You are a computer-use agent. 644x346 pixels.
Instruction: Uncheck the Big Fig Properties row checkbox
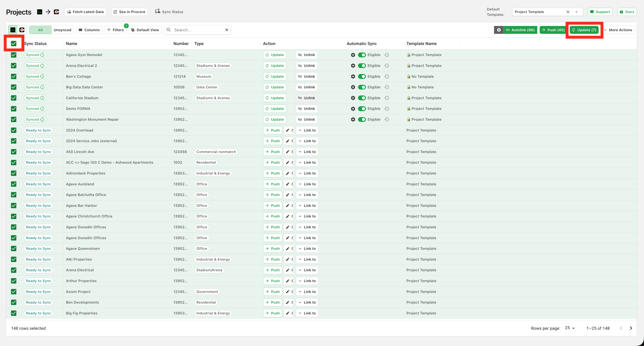coord(14,313)
